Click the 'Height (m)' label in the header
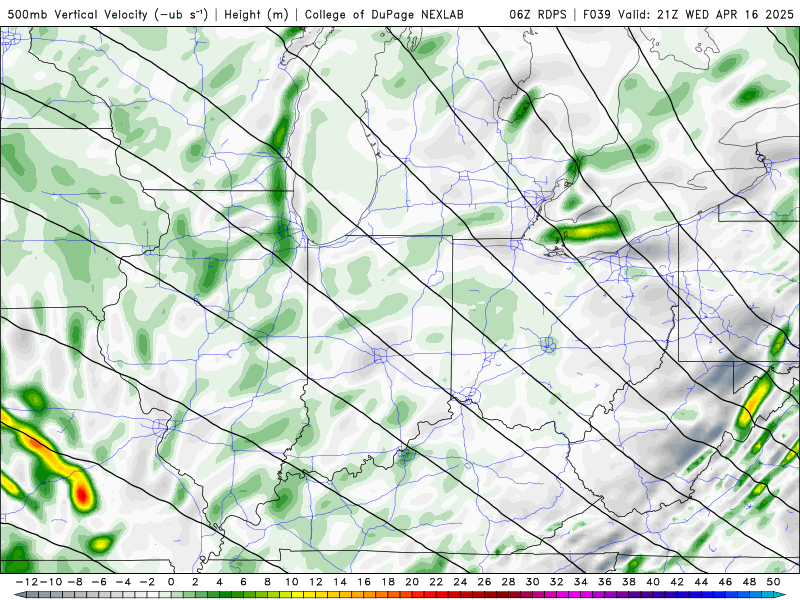800x600 pixels. click(x=257, y=14)
